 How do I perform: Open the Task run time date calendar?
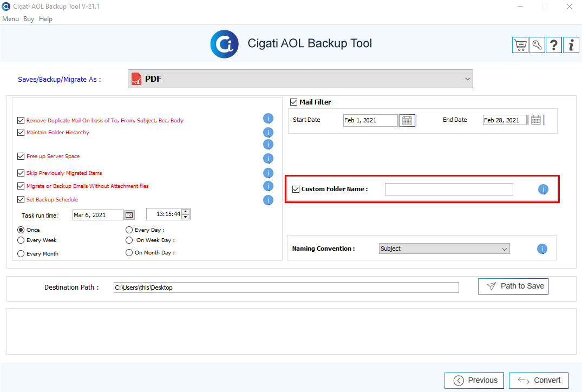tap(129, 215)
